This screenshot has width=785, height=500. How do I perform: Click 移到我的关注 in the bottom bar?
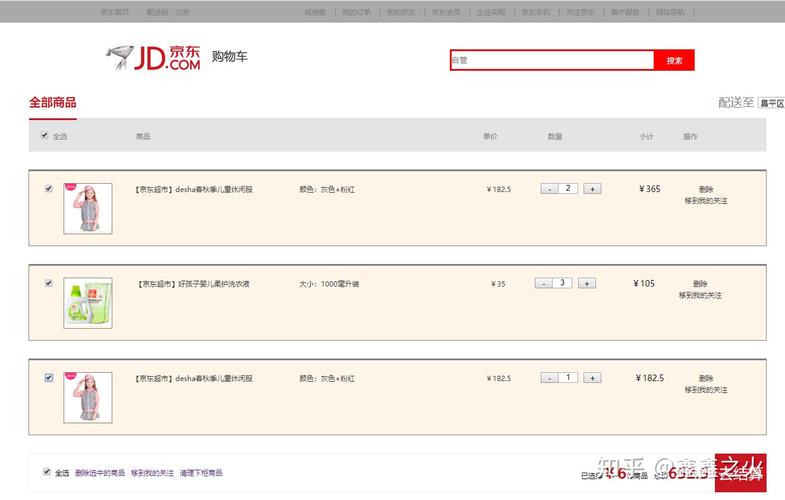coord(152,472)
